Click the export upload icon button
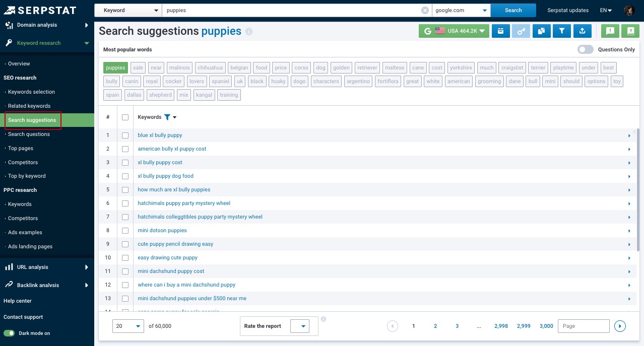The height and width of the screenshot is (346, 644). pos(582,31)
